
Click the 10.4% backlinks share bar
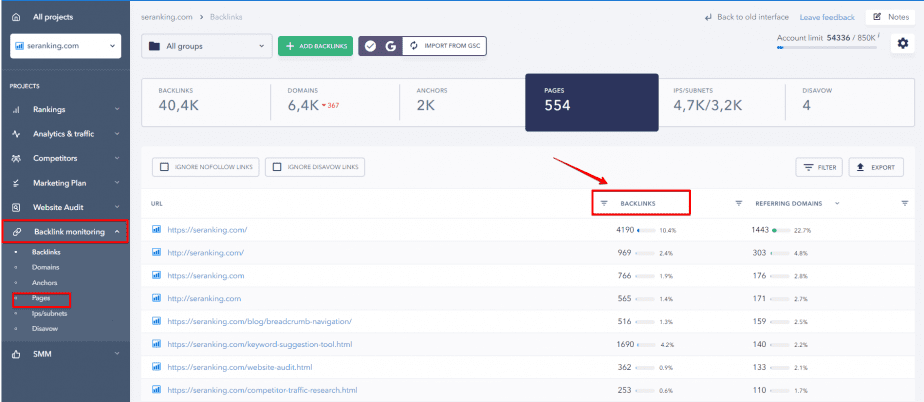pyautogui.click(x=646, y=230)
